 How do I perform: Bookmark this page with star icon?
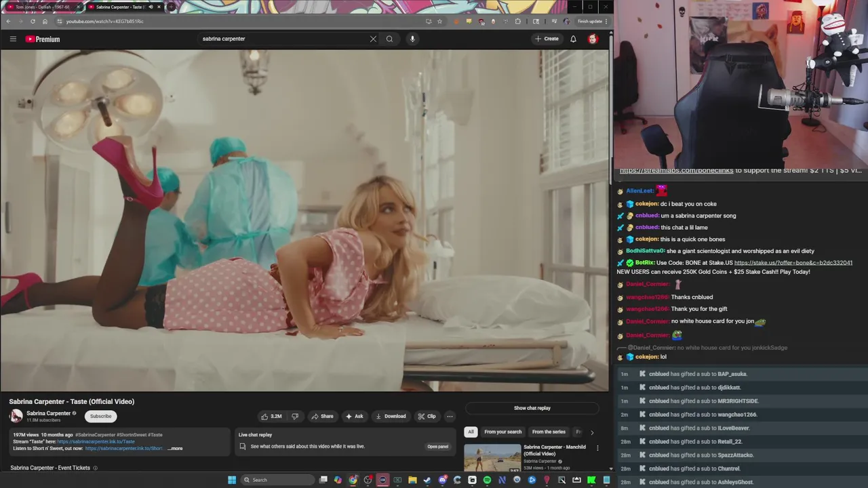pyautogui.click(x=439, y=21)
